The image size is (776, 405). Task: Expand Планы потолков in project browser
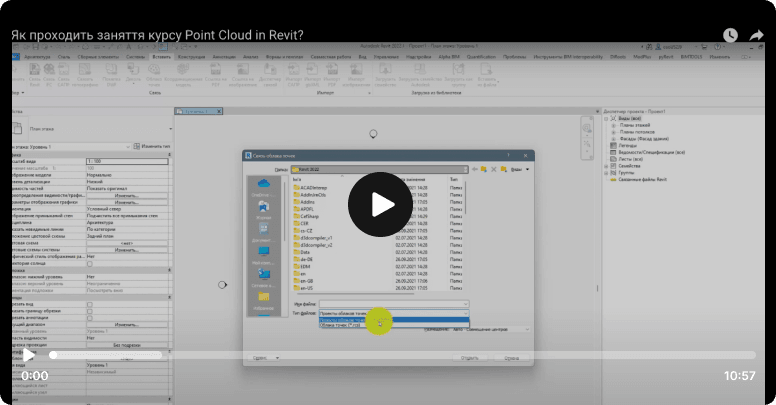613,133
